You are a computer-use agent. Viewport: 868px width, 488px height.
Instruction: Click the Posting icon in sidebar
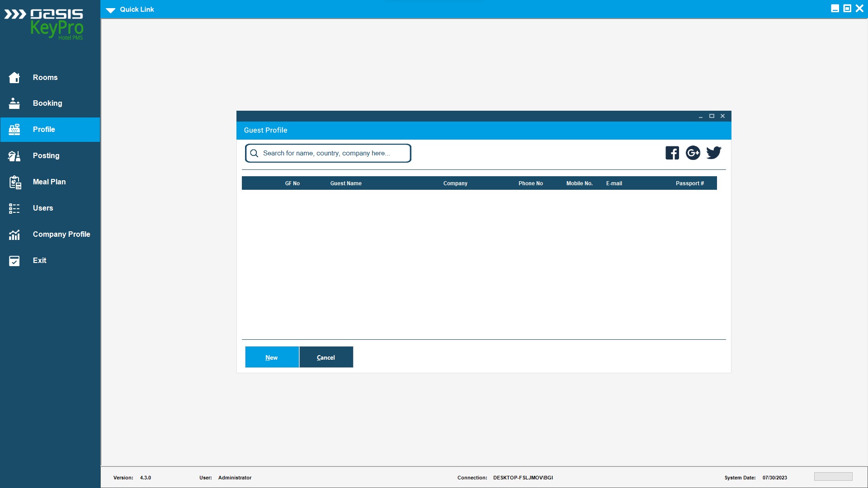14,156
